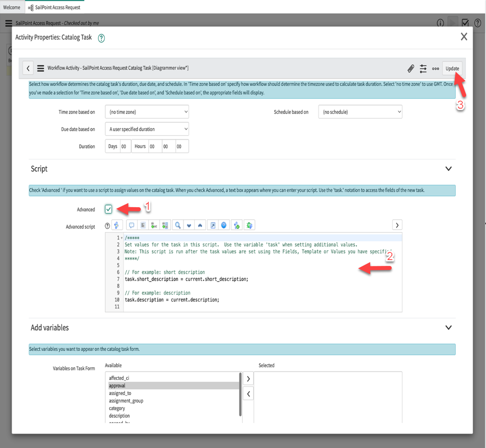Select approval in Available list
The height and width of the screenshot is (448, 486).
coord(117,386)
